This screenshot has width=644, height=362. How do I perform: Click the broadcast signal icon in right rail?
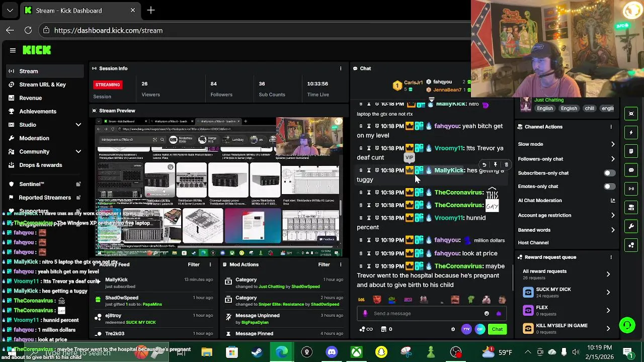pos(631,189)
